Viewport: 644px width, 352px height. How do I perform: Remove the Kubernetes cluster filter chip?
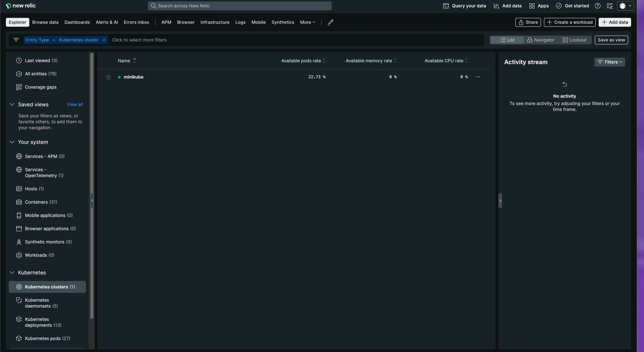click(x=104, y=40)
